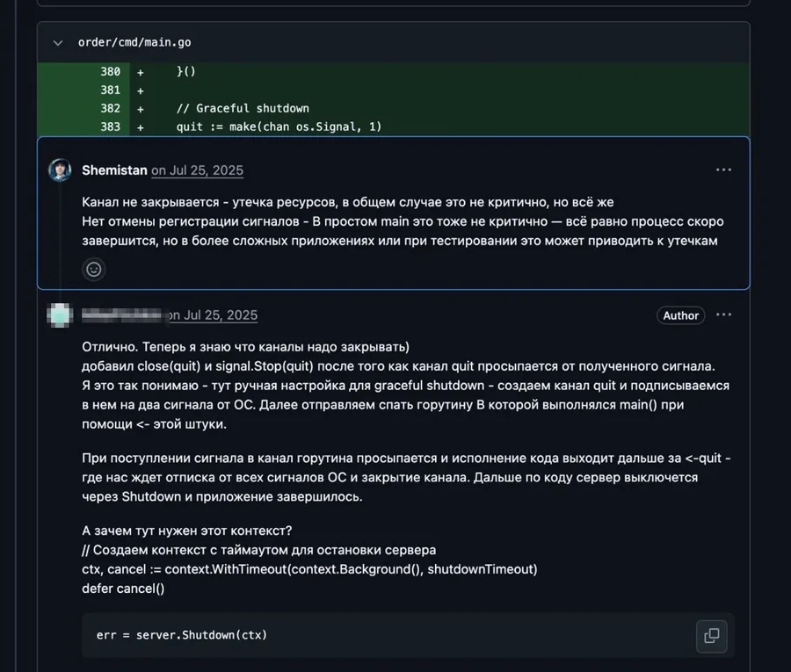791x672 pixels.
Task: Open the Shemistan username profile link
Action: 114,170
